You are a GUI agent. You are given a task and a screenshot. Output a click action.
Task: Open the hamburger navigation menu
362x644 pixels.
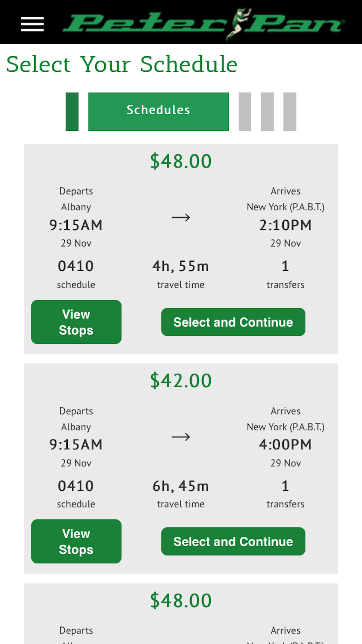[x=32, y=24]
